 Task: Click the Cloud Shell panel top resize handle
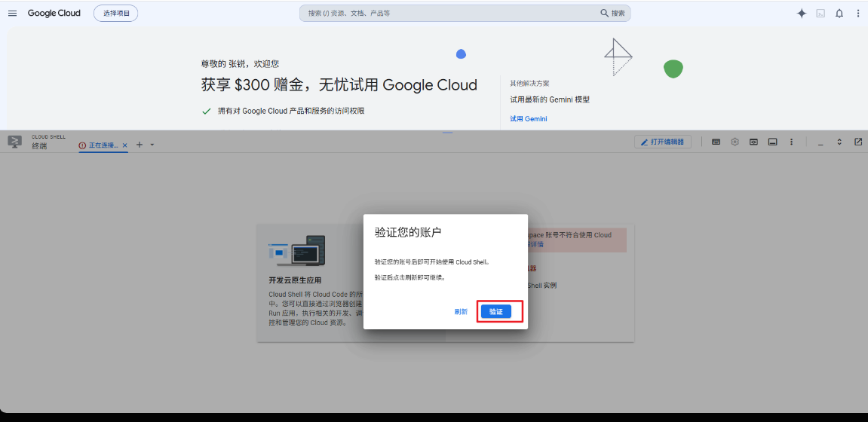(447, 132)
